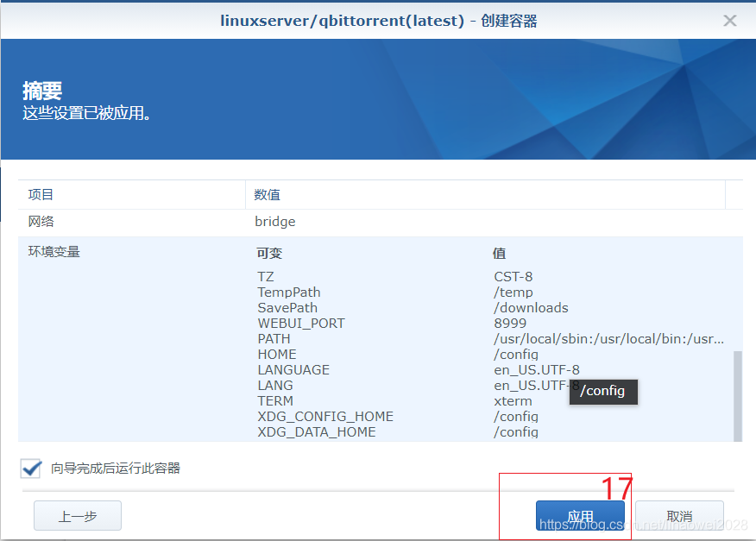Click the TERM variable name
Viewport: 756px width, 541px height.
pyautogui.click(x=274, y=400)
